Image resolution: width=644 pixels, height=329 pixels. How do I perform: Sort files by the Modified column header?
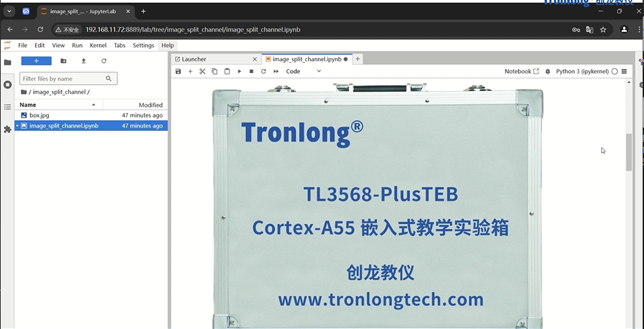tap(135, 105)
